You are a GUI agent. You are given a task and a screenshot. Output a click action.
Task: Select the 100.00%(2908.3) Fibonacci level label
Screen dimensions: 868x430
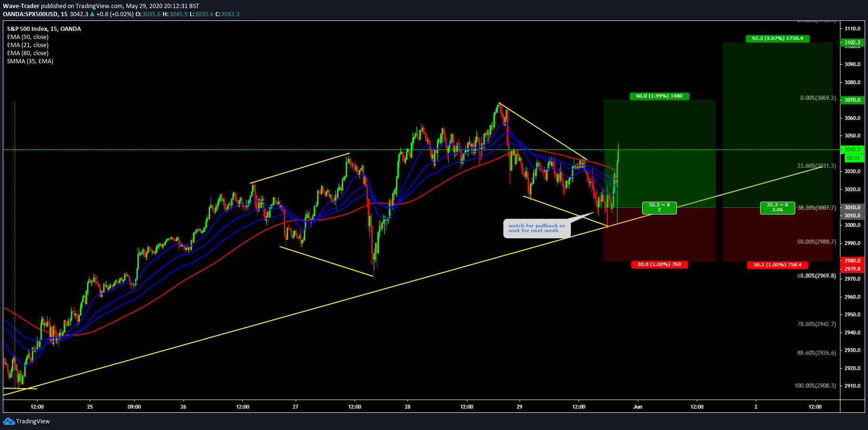(815, 386)
